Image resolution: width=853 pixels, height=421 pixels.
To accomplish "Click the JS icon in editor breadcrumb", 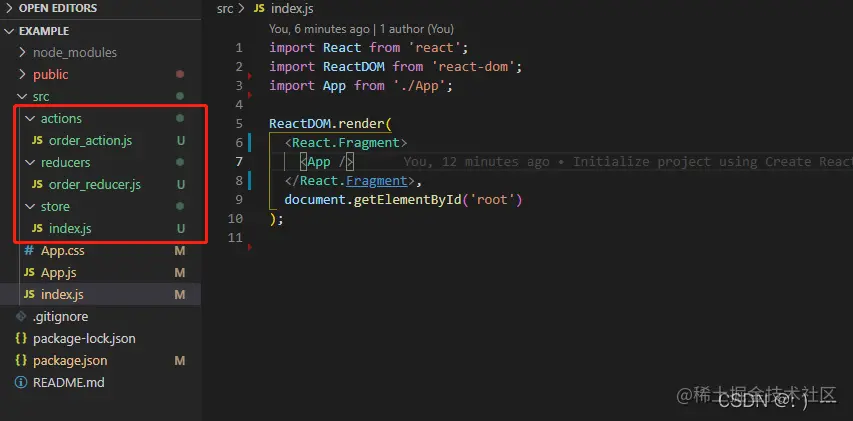I will pos(259,9).
